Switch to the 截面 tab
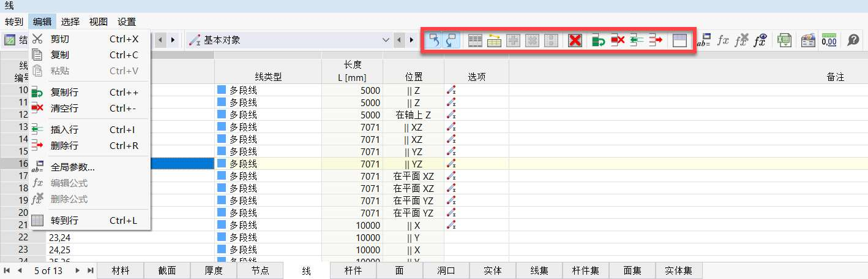The height and width of the screenshot is (279, 868). (x=167, y=270)
